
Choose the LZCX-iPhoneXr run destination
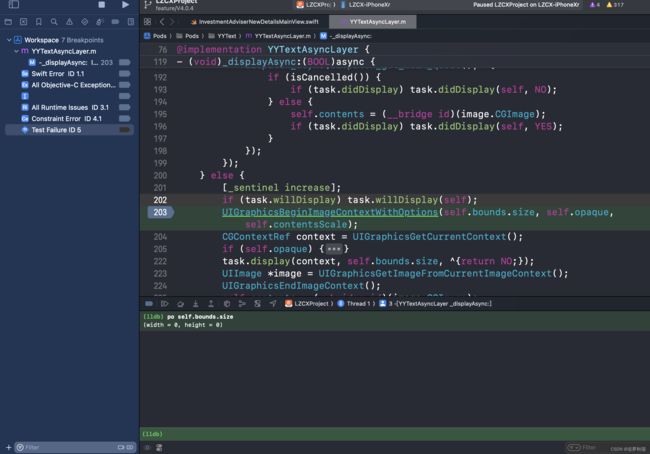(365, 5)
